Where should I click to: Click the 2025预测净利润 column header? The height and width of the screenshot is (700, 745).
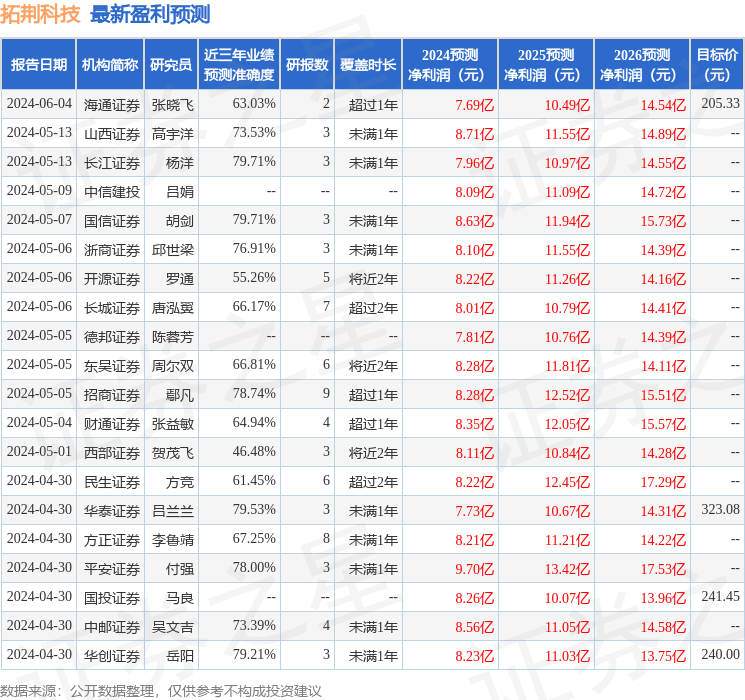[546, 65]
